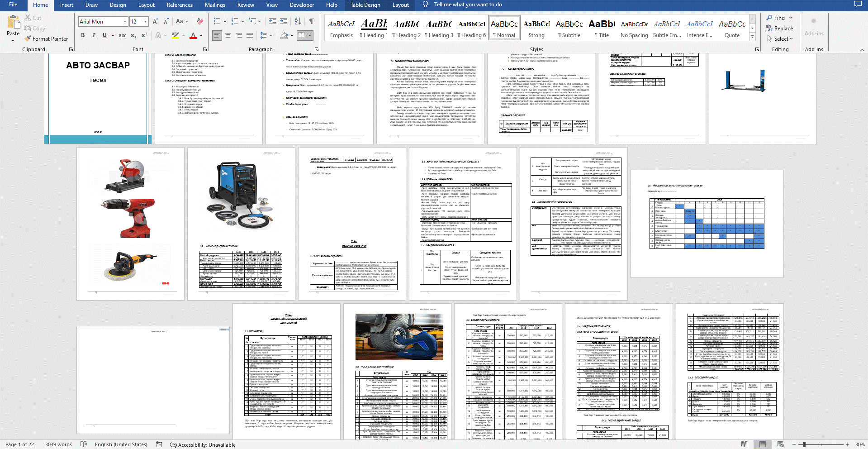
Task: Switch to the Insert tab
Action: coord(66,5)
